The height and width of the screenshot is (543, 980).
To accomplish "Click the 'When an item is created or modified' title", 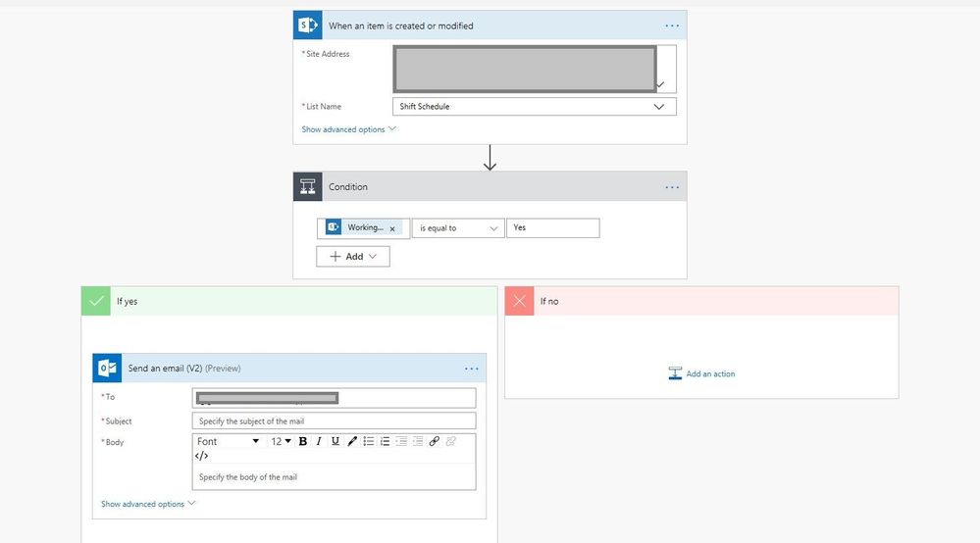I will [400, 25].
